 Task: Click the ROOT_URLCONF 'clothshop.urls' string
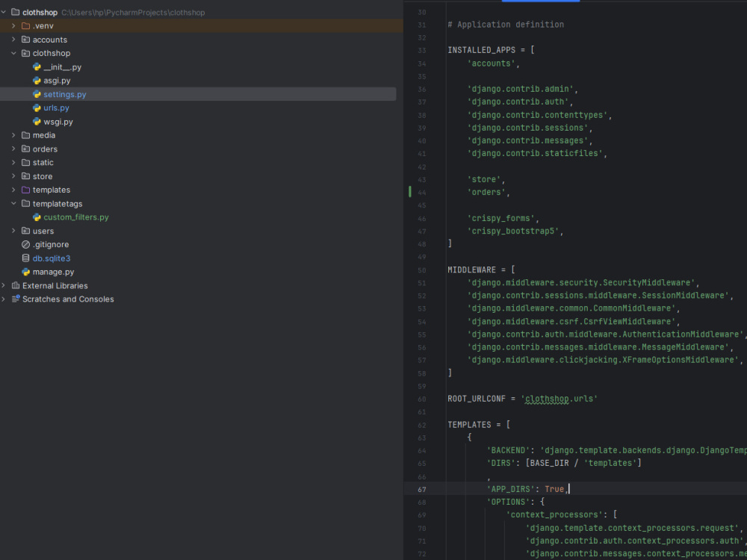(560, 399)
